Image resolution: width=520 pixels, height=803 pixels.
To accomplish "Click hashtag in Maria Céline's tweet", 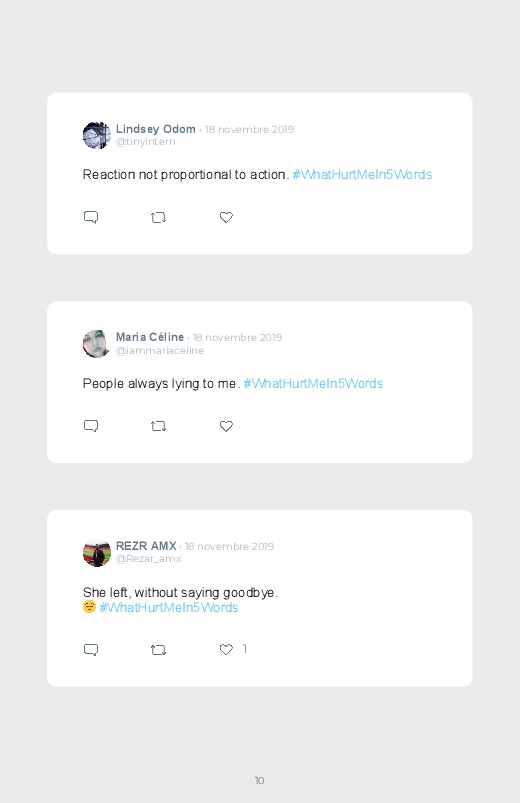I will pyautogui.click(x=313, y=384).
